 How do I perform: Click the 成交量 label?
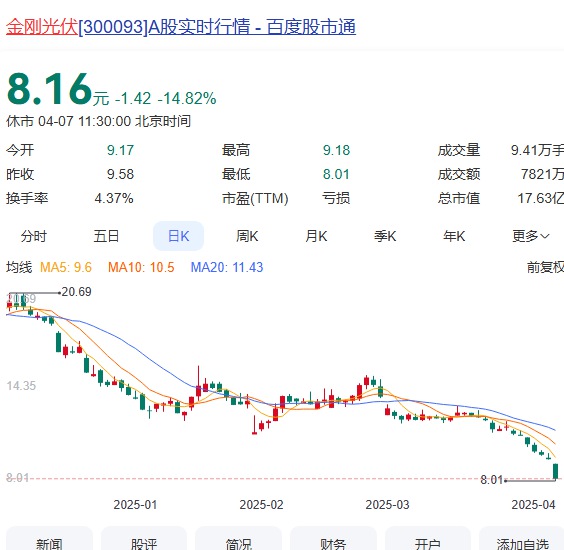[x=459, y=150]
